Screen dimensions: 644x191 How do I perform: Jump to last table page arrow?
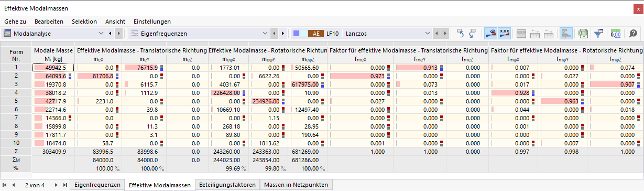[64, 185]
